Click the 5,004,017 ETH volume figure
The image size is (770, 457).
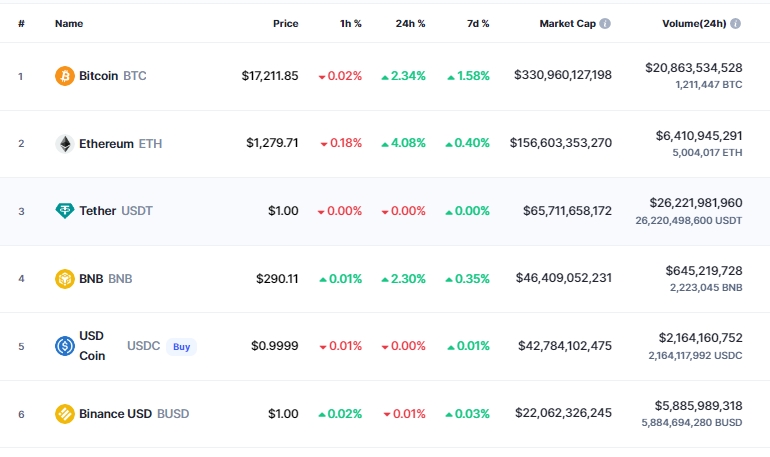click(x=707, y=153)
